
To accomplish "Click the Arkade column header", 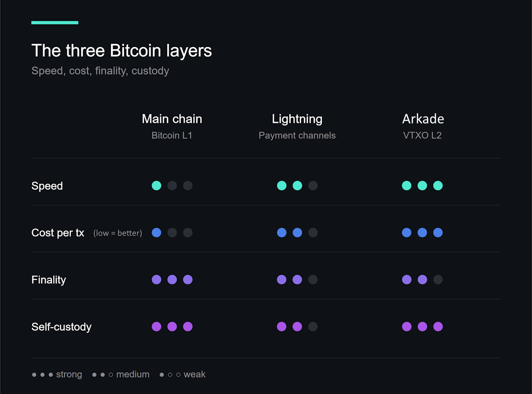I will coord(422,119).
